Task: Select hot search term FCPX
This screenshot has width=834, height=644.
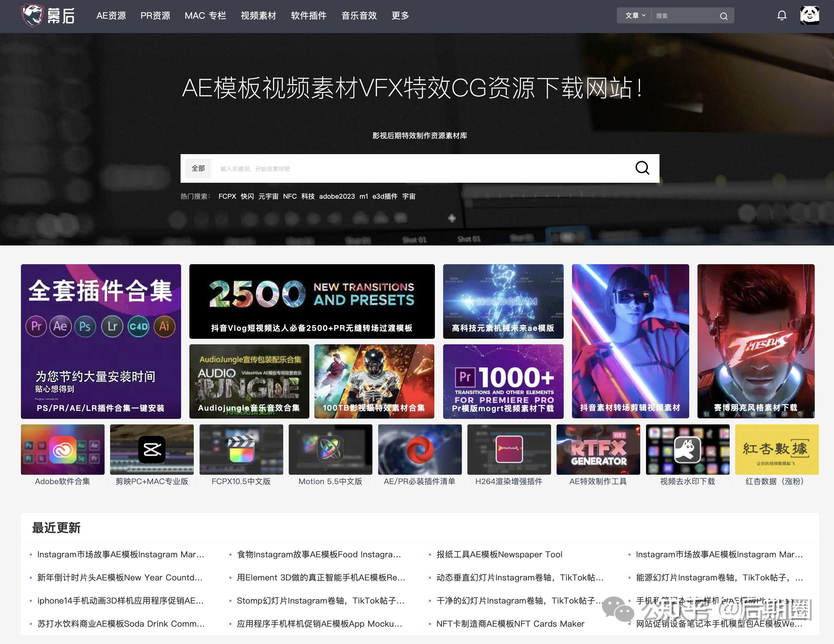Action: coord(227,196)
